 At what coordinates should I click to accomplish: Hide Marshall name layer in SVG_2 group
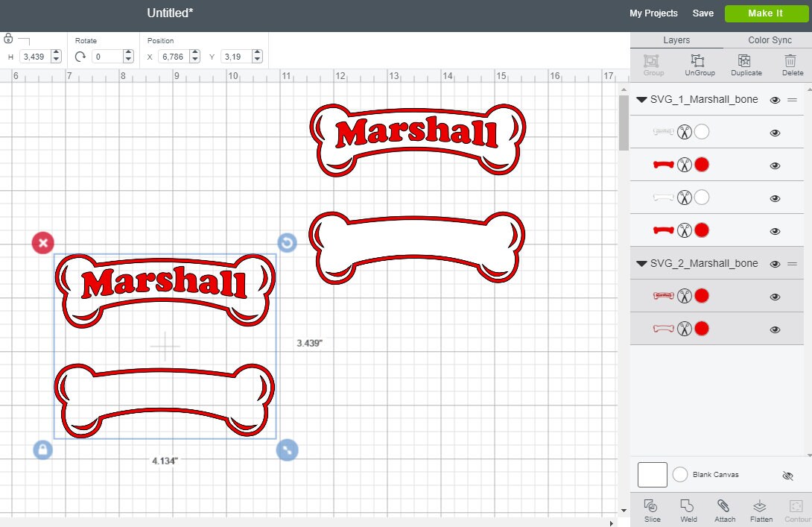(775, 297)
